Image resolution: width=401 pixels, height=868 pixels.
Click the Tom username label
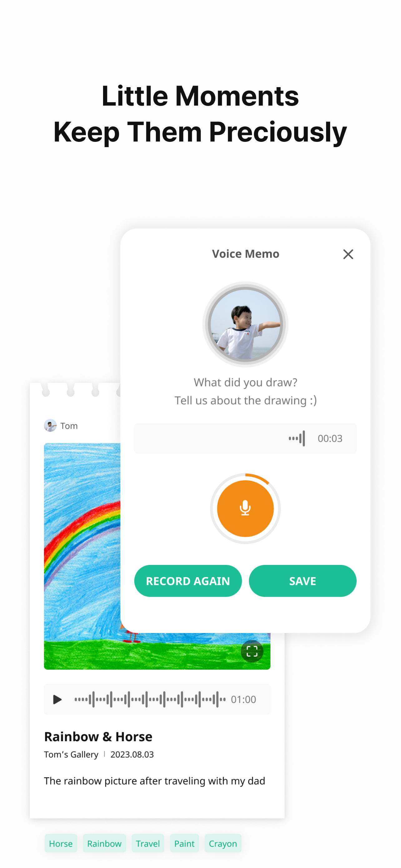(69, 426)
